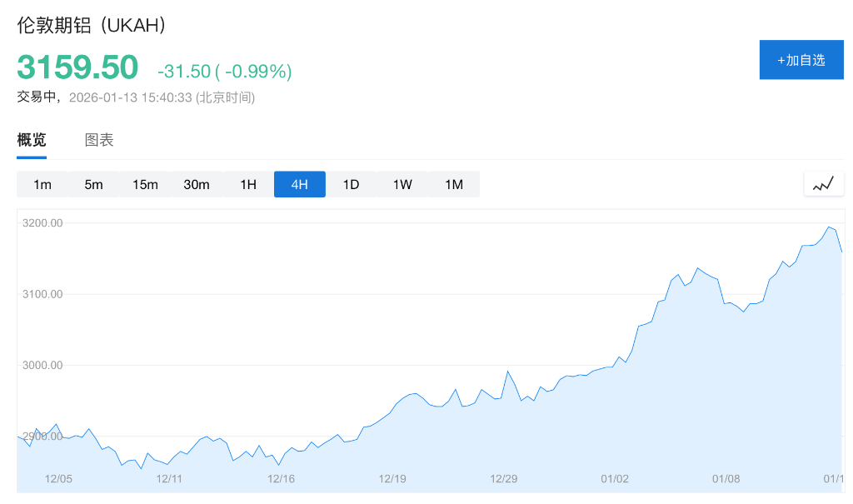Screen dimensions: 853x504
Task: Click the 01/08 date marker on axis
Action: pos(726,479)
